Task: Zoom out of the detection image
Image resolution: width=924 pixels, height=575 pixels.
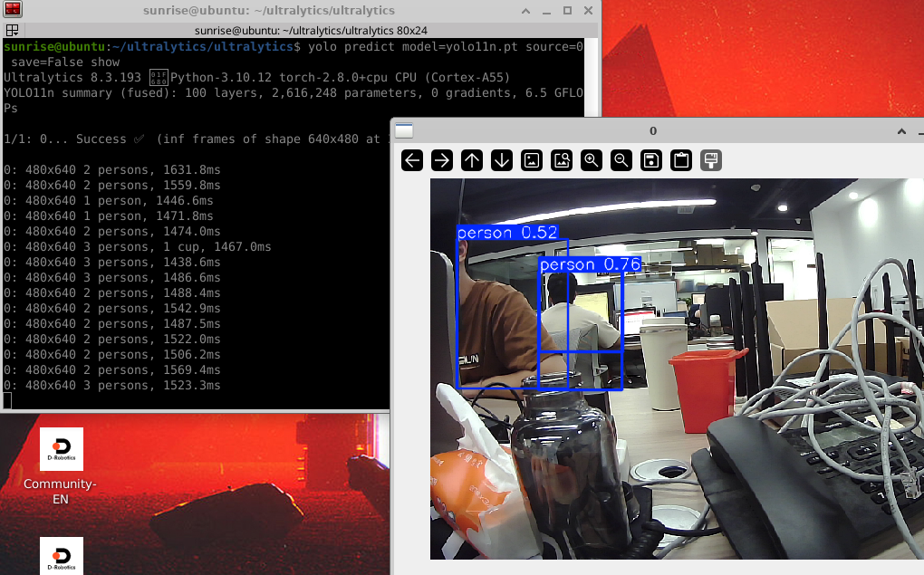Action: tap(621, 160)
